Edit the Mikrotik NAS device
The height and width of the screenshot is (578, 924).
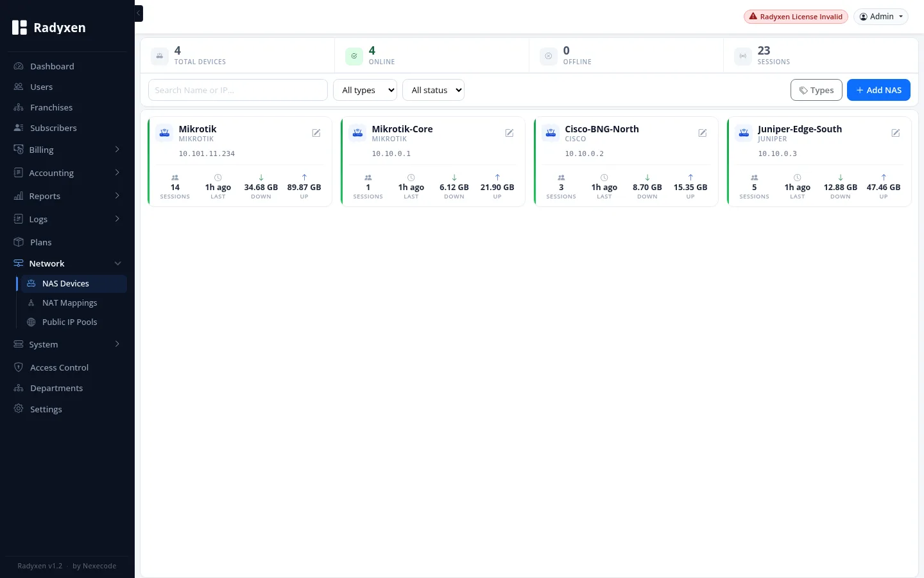[316, 133]
